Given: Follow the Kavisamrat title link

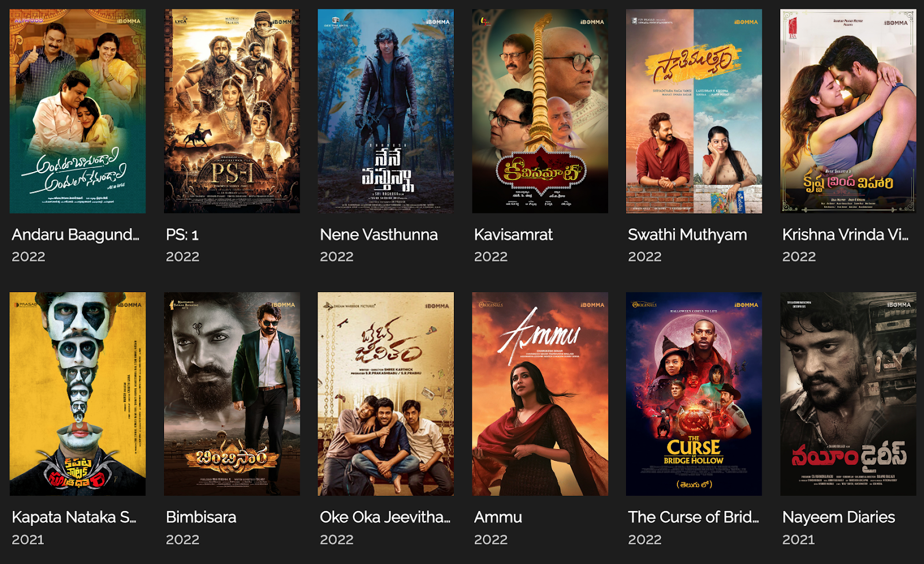Looking at the screenshot, I should 513,234.
